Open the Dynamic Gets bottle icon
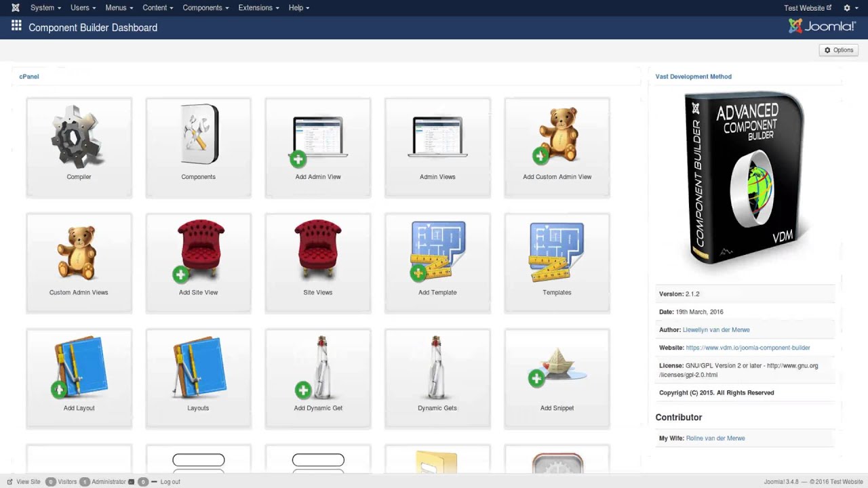Screen dimensions: 868x488 (x=437, y=367)
